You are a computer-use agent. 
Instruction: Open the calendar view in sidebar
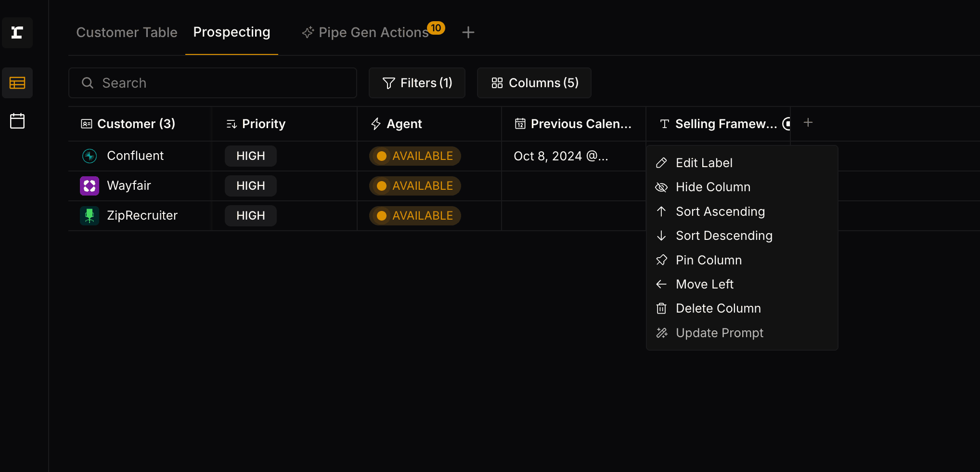click(x=17, y=121)
